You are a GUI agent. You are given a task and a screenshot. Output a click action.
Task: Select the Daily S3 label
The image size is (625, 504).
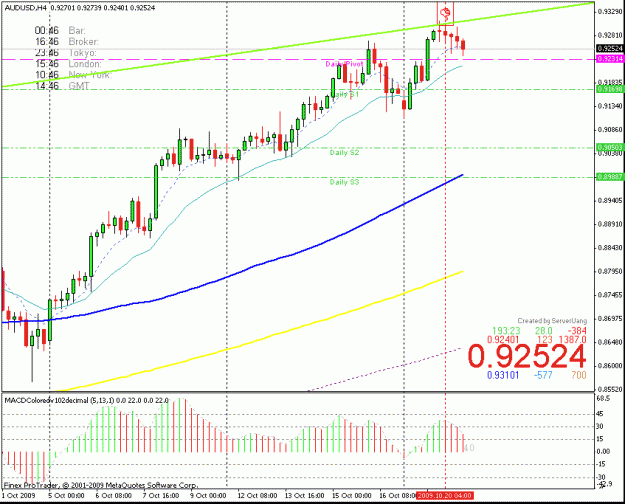344,182
